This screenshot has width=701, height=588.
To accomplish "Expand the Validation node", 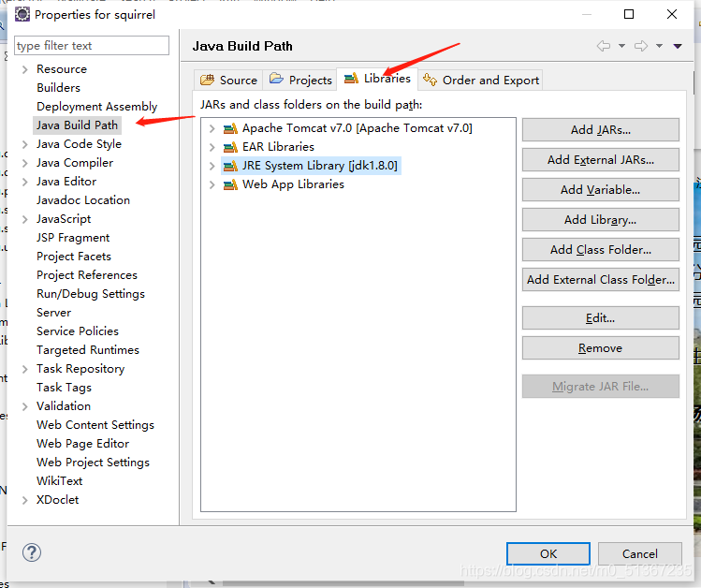I will tap(25, 406).
